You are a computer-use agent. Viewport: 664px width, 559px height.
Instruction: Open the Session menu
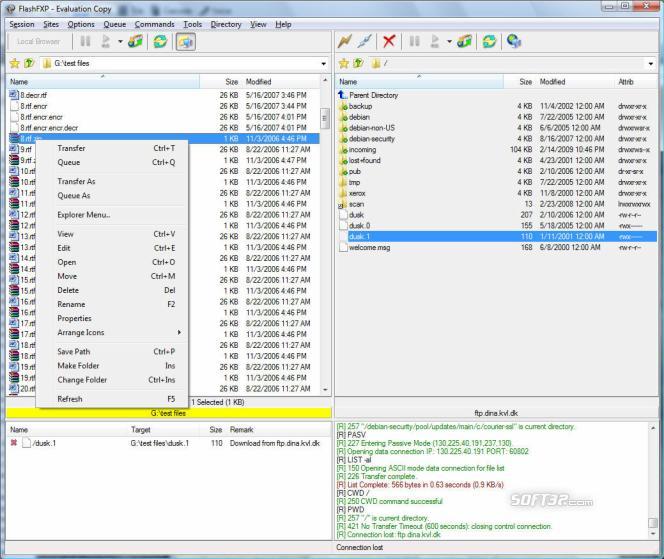pos(22,25)
